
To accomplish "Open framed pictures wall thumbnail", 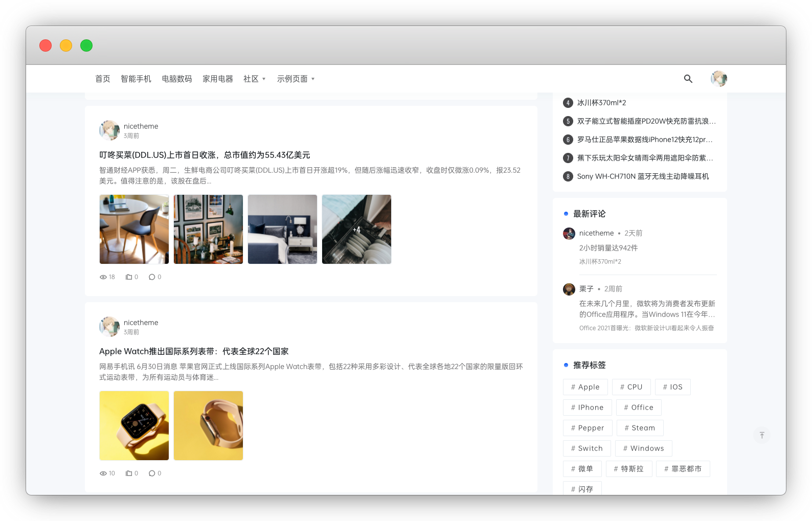I will tap(208, 229).
